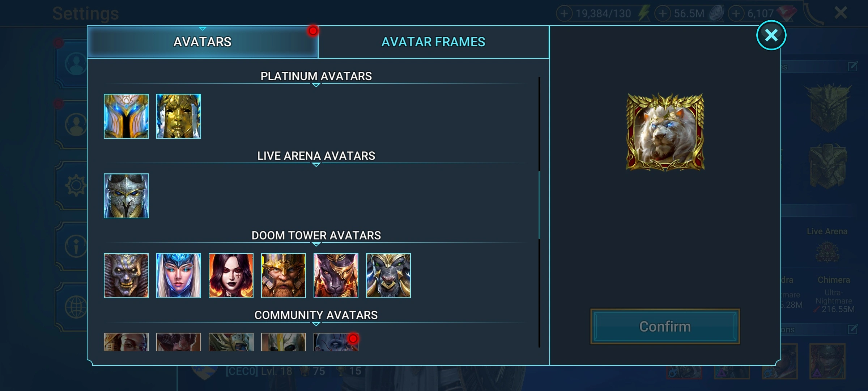Add more energy with the plus icon
The image size is (868, 391).
point(564,14)
